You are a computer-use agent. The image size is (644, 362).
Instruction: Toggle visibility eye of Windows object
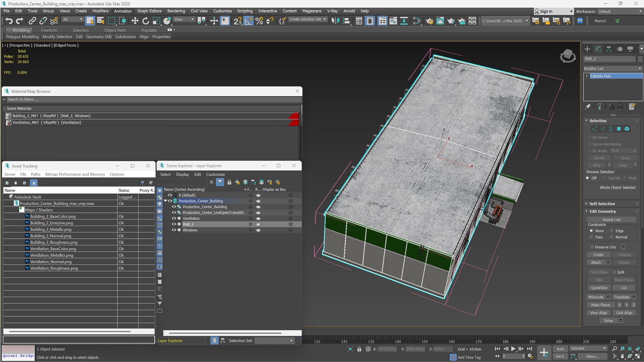click(x=174, y=230)
